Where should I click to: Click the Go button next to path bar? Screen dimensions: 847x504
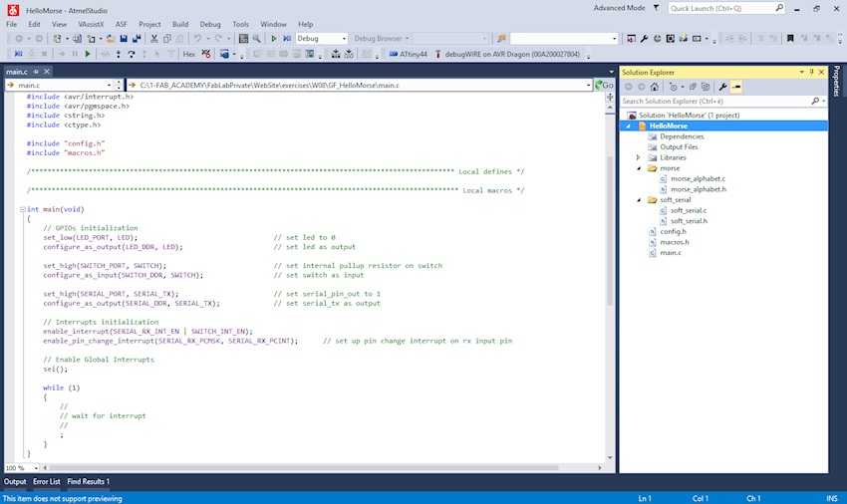tap(604, 86)
